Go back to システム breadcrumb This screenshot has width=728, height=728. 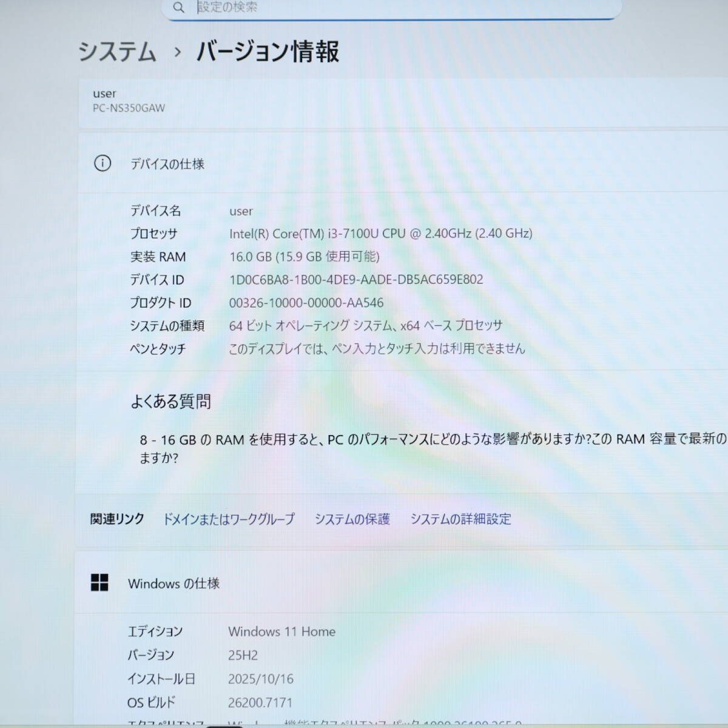[x=117, y=52]
